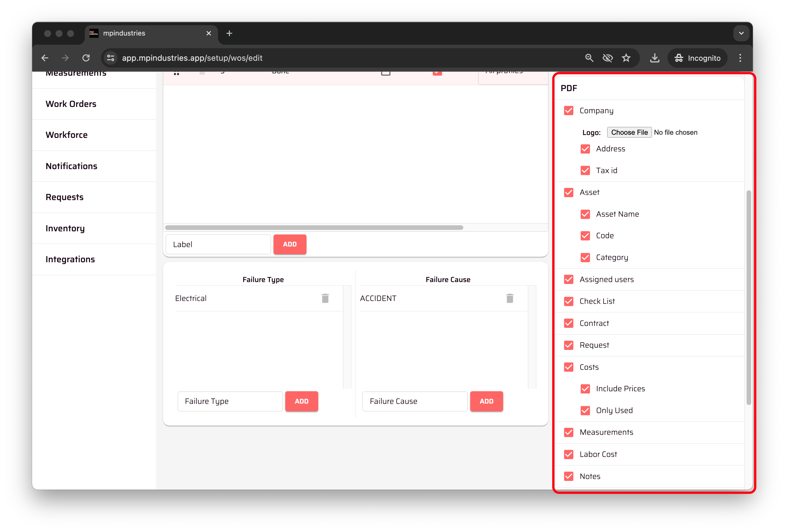This screenshot has width=785, height=532.
Task: Toggle the Include Prices checkbox
Action: coord(585,389)
